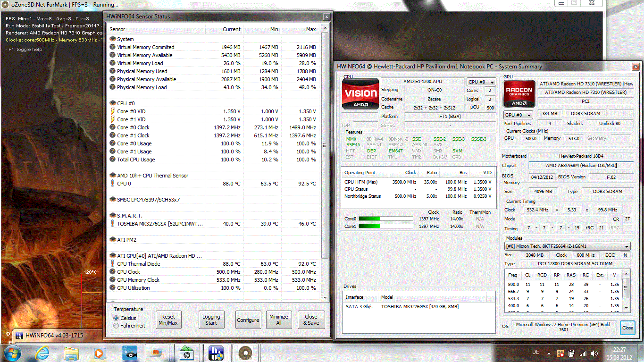This screenshot has width=644, height=362.
Task: Click the Core0 usage progress bar
Action: point(386,219)
